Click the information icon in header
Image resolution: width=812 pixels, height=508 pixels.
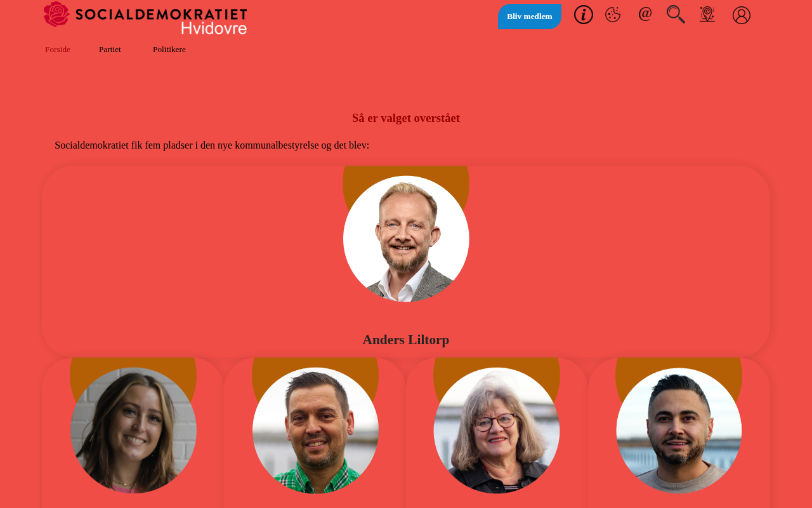pos(584,15)
